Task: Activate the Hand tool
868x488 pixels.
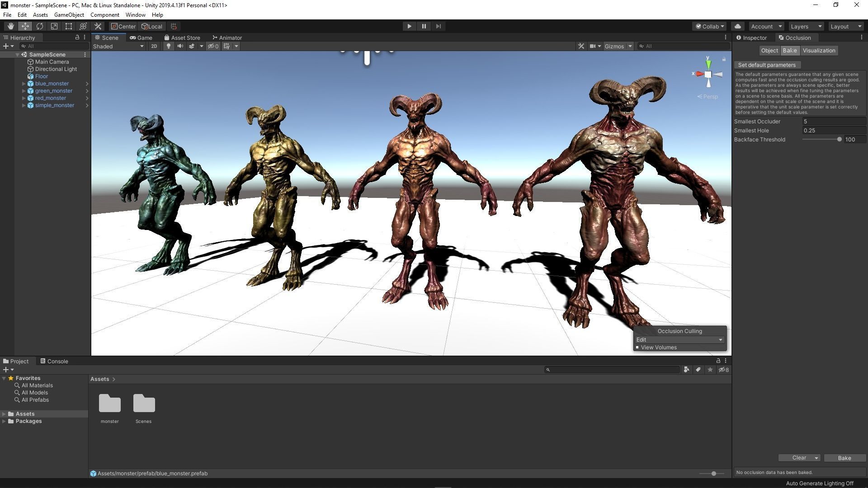Action: coord(10,26)
